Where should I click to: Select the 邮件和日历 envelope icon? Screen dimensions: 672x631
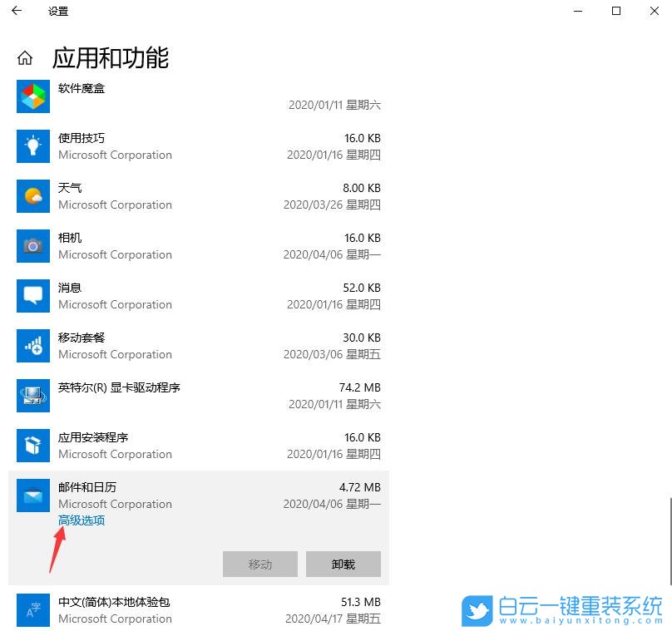pos(32,495)
